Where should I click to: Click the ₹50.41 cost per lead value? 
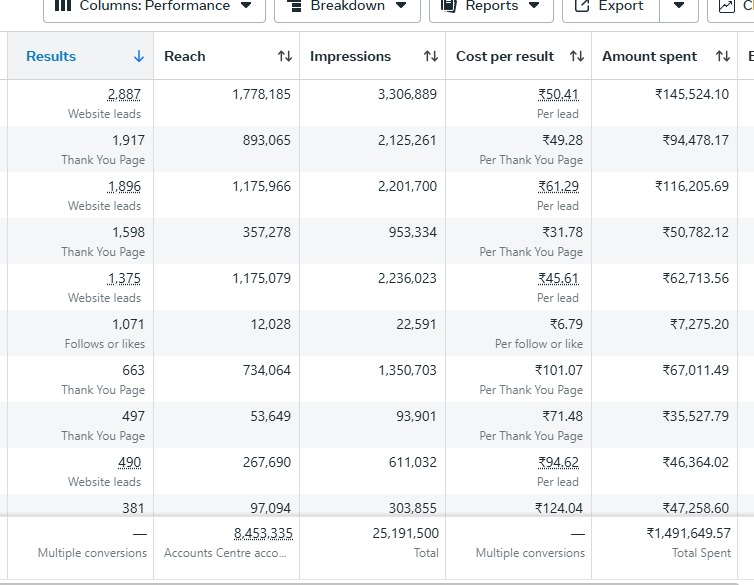558,94
